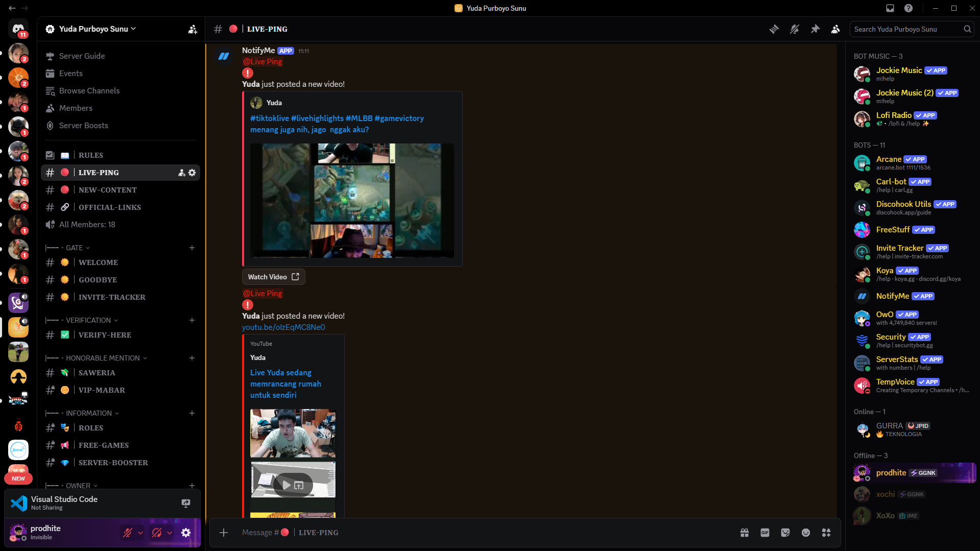Open Server Guide

(x=121, y=56)
